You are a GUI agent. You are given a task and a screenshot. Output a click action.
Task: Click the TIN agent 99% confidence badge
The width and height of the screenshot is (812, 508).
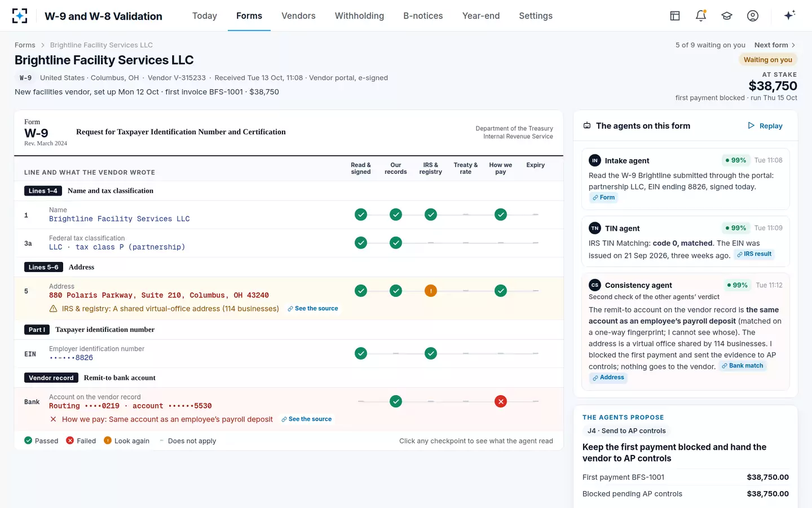click(x=736, y=228)
